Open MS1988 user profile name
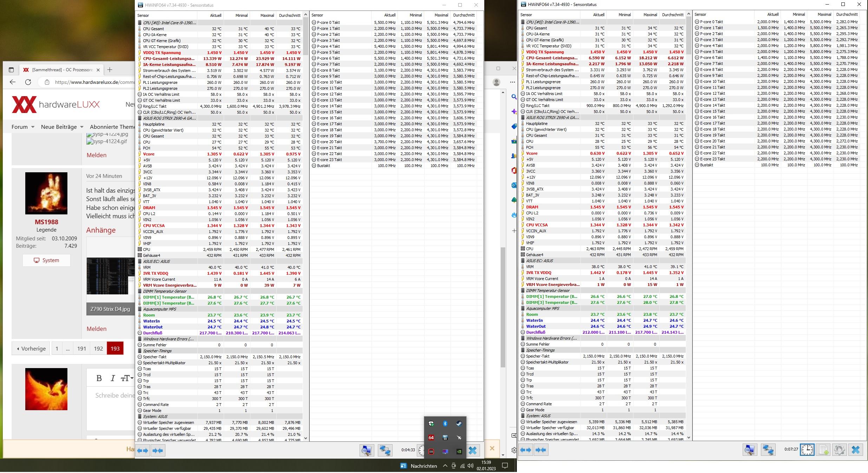 (46, 222)
